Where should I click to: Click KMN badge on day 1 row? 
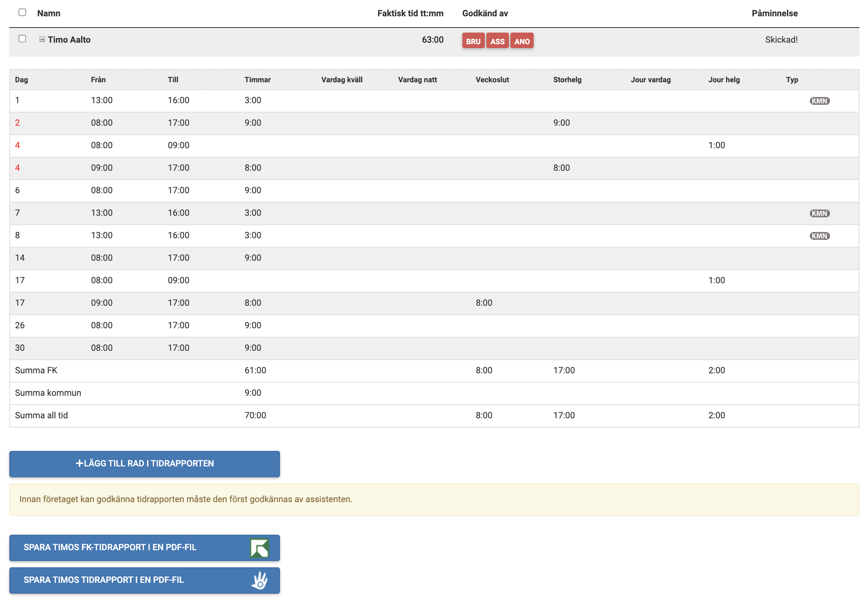819,101
